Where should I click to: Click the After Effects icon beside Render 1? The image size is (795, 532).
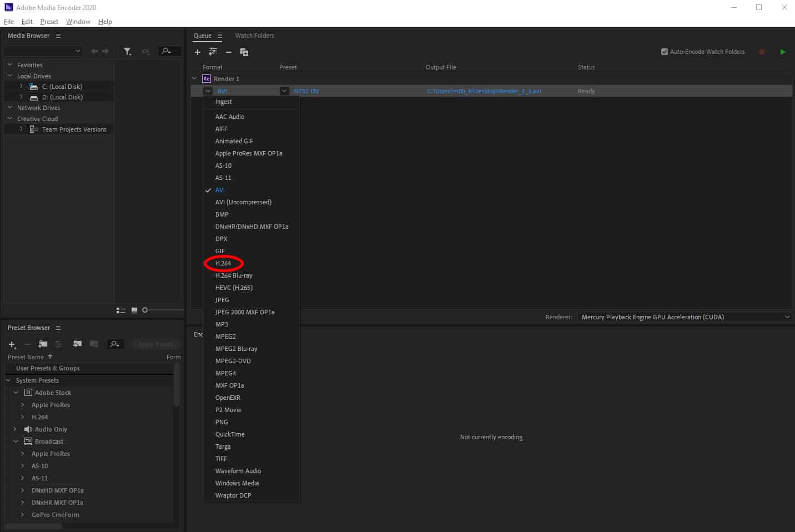point(207,79)
